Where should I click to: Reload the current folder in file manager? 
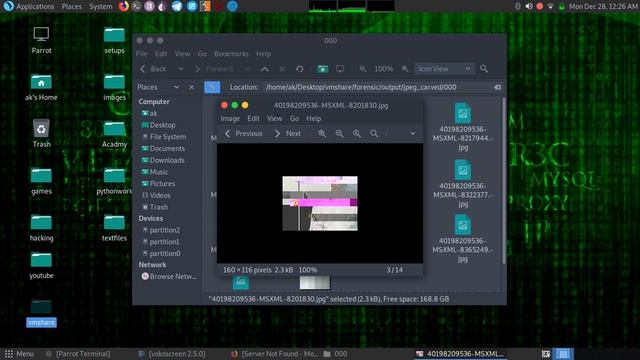click(x=300, y=69)
